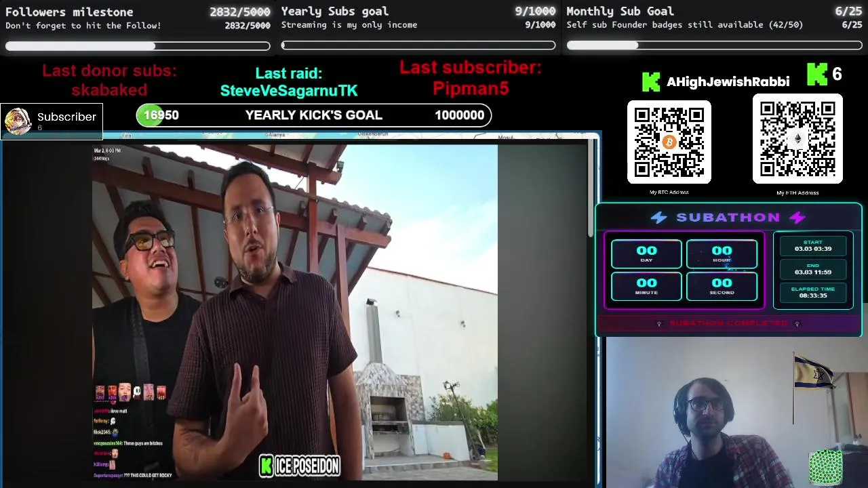Click the embedded video's vertical scrollbar
This screenshot has height=488, width=868.
[591, 188]
